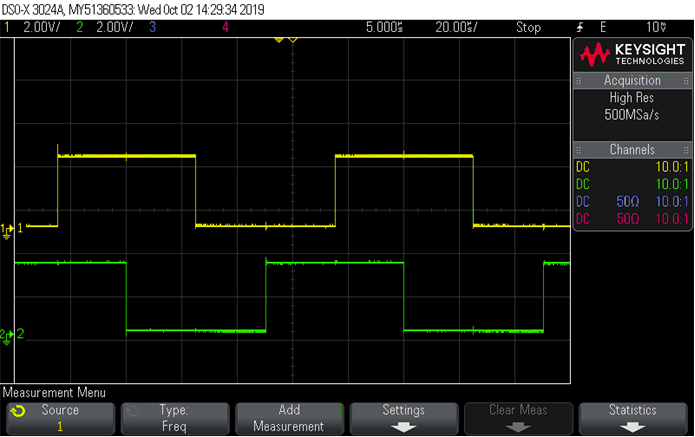This screenshot has height=437, width=695.
Task: Open the Channels panel header
Action: (632, 149)
